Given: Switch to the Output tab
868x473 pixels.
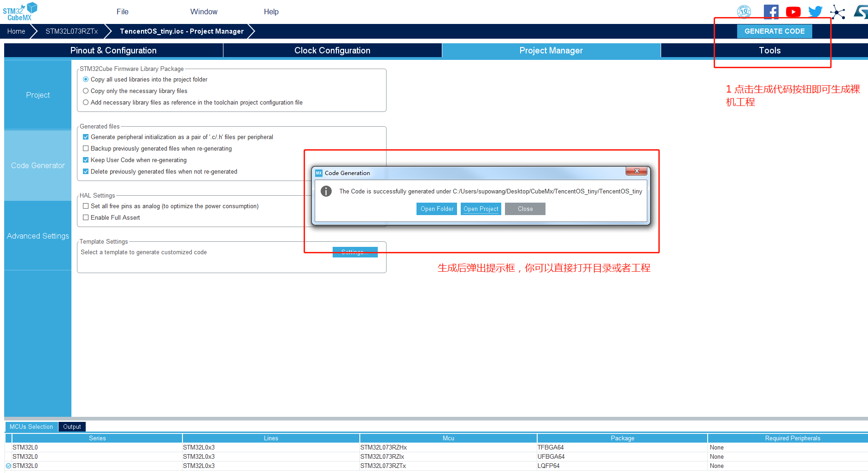Looking at the screenshot, I should 72,427.
